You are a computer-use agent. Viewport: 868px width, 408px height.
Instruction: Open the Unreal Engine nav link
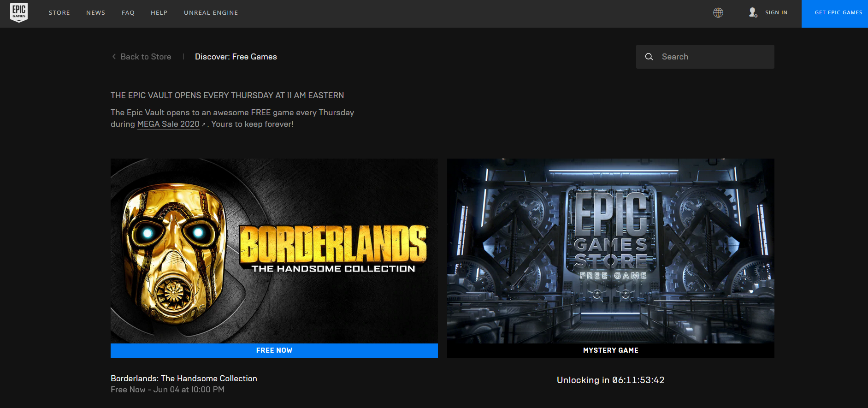[x=211, y=12]
